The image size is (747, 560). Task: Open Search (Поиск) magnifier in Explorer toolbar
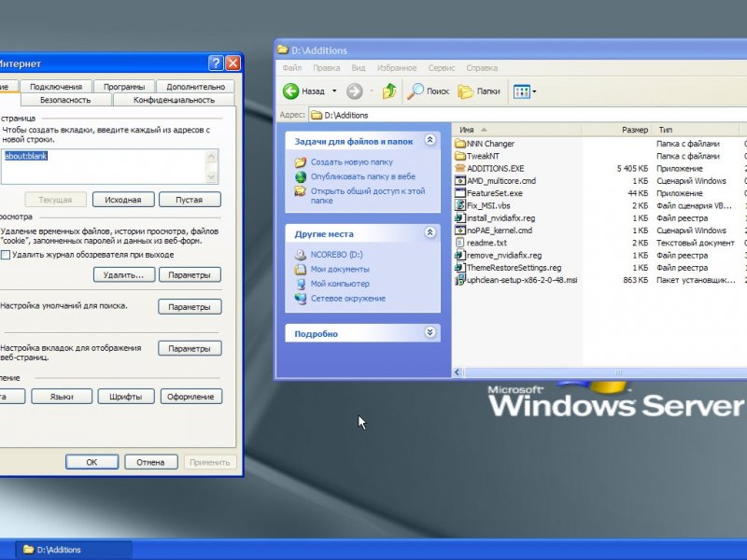pyautogui.click(x=415, y=91)
